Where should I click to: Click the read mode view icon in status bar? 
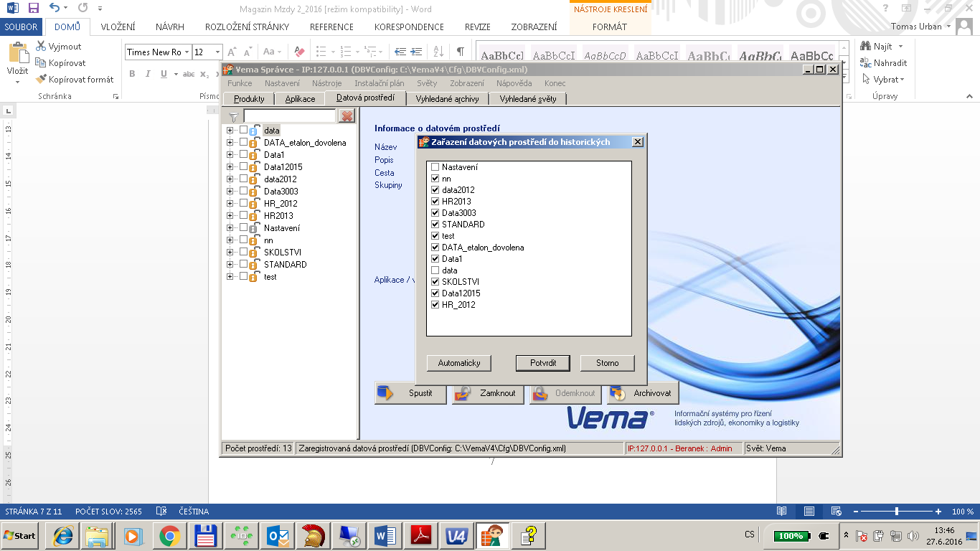(x=782, y=512)
